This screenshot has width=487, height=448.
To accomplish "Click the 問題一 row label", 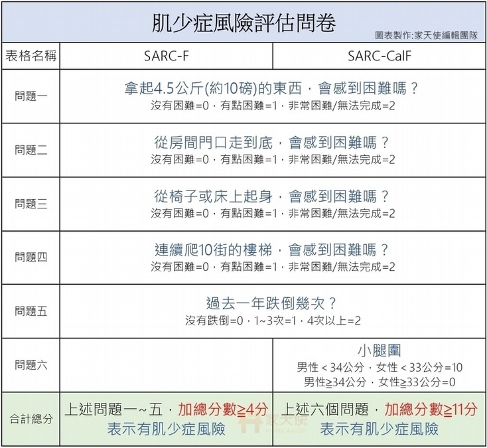I will 31,96.
